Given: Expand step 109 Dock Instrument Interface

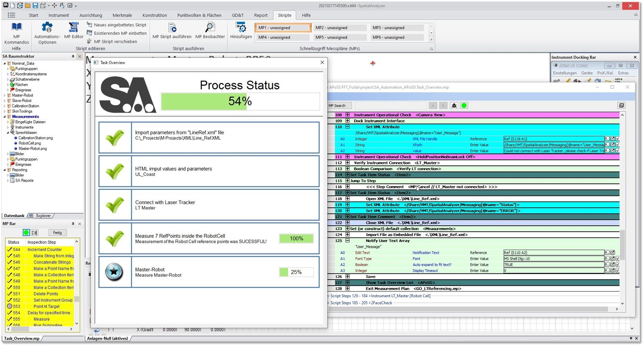Looking at the screenshot, I should coord(347,121).
